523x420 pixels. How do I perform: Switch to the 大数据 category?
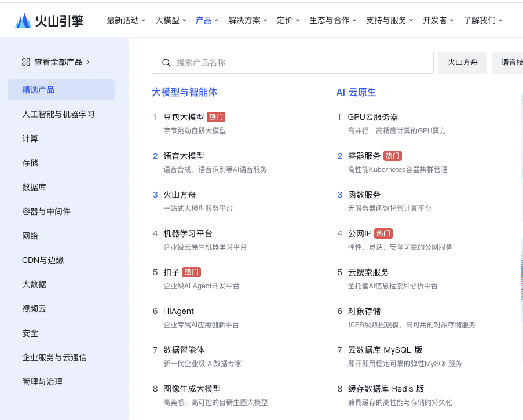point(34,284)
